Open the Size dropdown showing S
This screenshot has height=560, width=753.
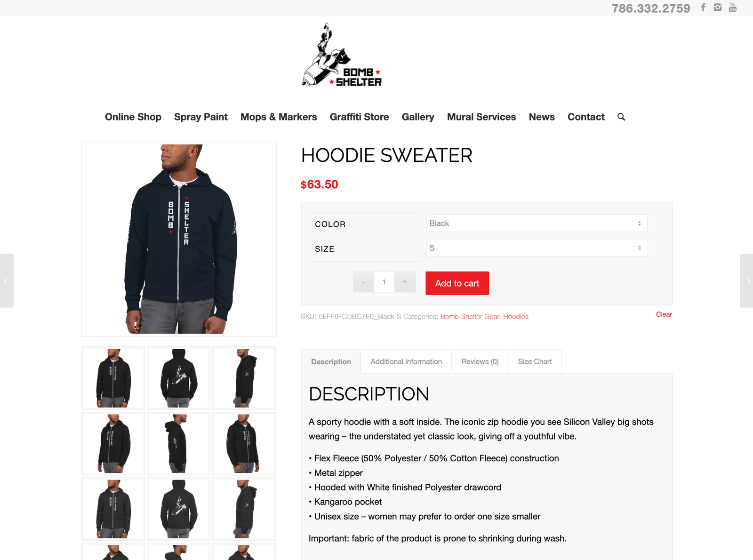pos(537,248)
